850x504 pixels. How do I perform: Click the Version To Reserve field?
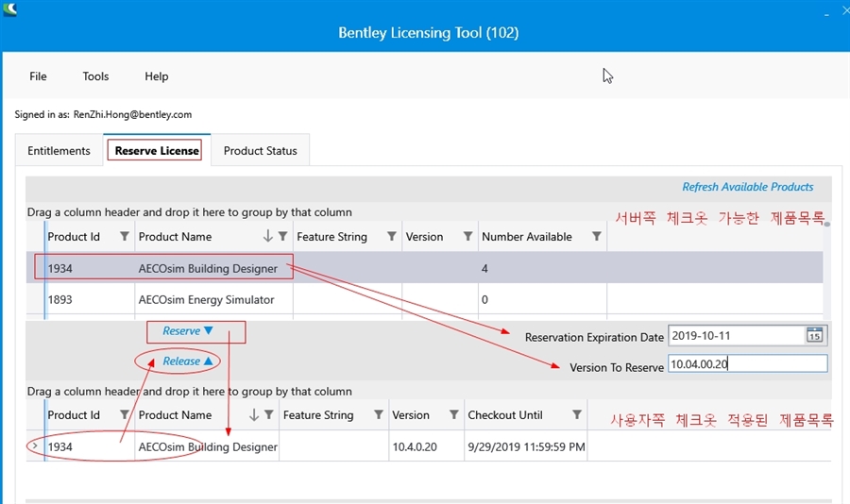746,364
